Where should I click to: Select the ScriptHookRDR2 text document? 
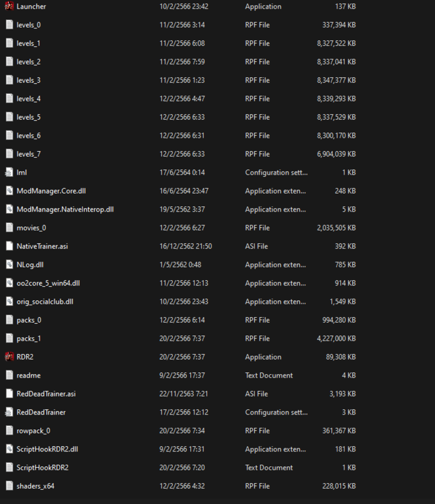coord(42,468)
